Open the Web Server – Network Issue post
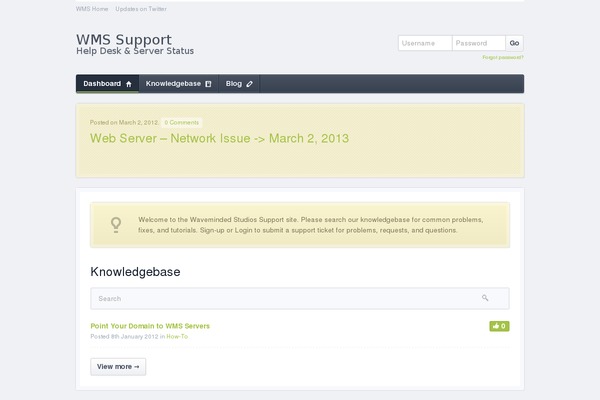Image resolution: width=600 pixels, height=400 pixels. click(x=219, y=138)
